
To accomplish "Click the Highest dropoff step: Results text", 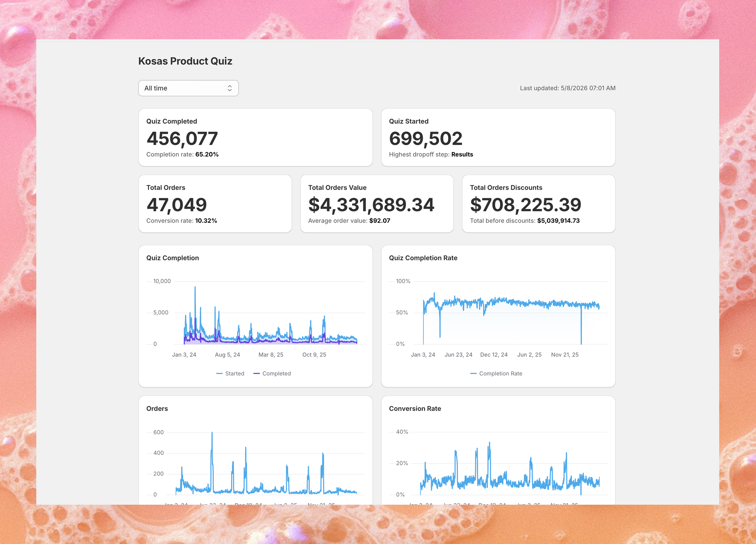I will pyautogui.click(x=431, y=155).
